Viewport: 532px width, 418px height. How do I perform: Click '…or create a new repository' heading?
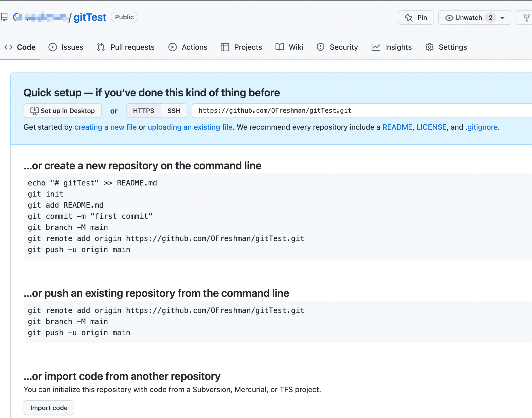click(x=142, y=166)
